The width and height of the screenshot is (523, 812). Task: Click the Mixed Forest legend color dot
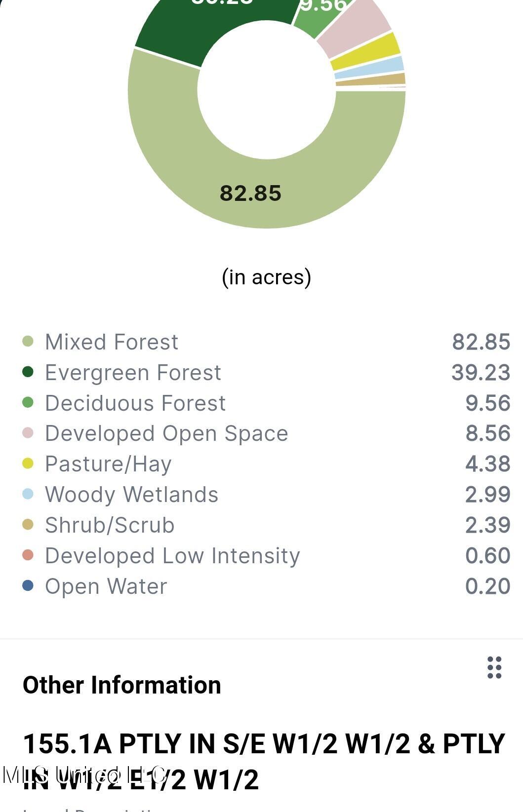click(x=28, y=341)
